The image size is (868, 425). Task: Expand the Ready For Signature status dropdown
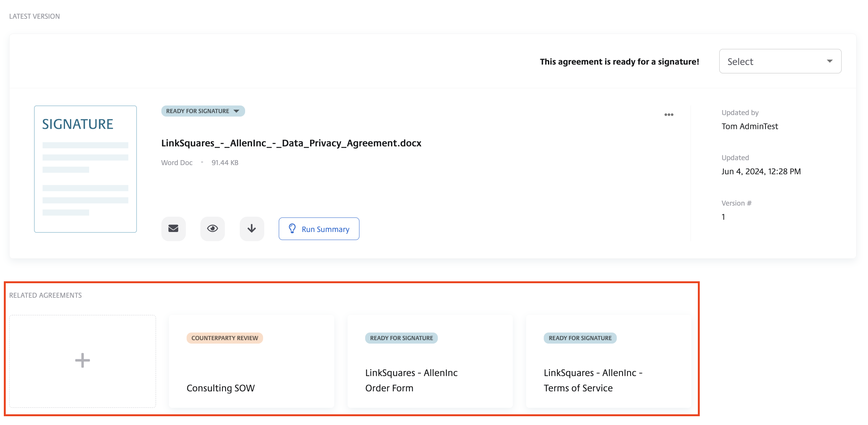tap(203, 111)
